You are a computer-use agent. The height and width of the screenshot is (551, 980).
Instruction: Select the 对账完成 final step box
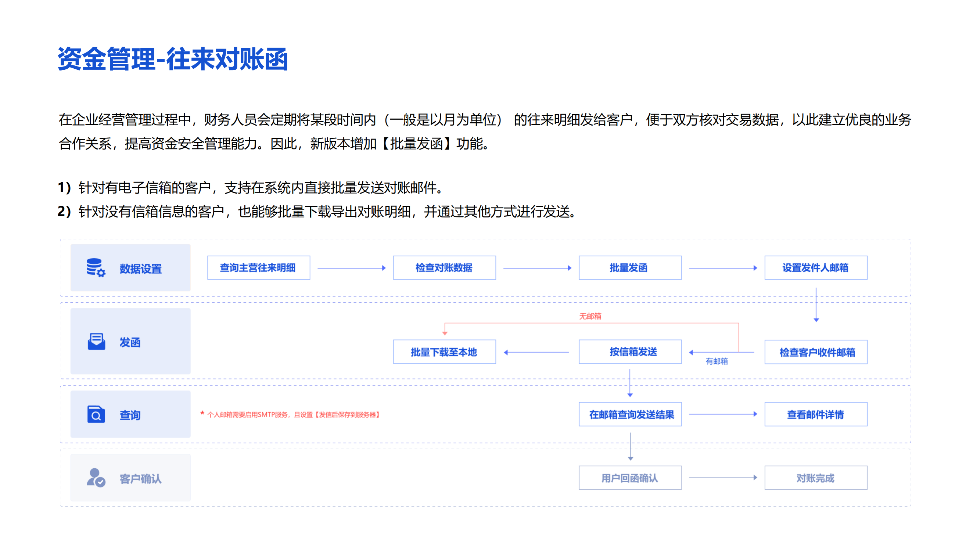point(816,478)
